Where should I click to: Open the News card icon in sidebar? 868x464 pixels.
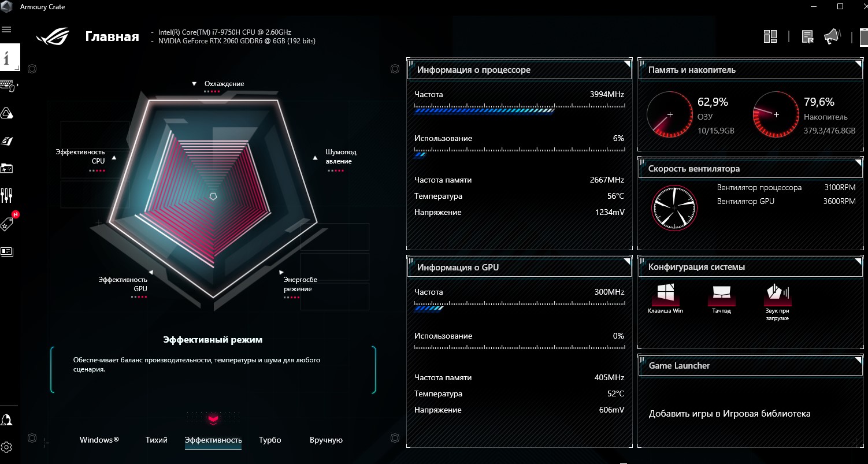pyautogui.click(x=7, y=251)
